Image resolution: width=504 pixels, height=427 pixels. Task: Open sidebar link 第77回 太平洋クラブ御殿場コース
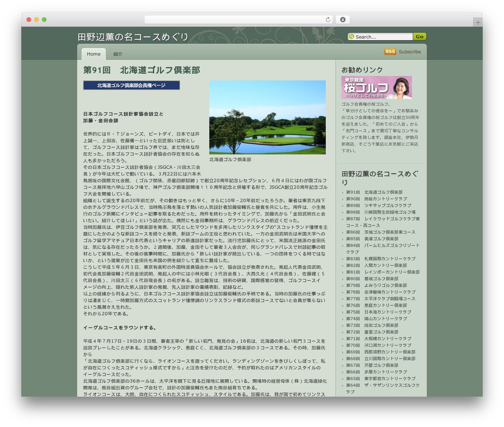[381, 299]
